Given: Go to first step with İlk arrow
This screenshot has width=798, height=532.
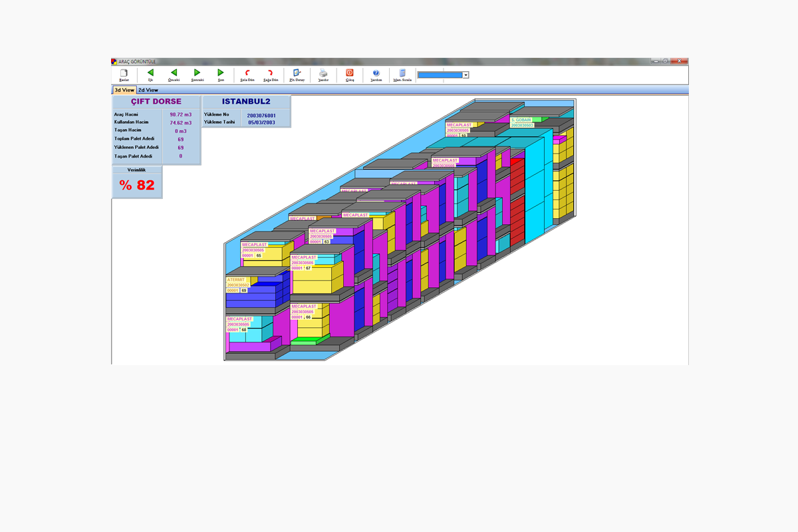Looking at the screenshot, I should click(x=150, y=74).
